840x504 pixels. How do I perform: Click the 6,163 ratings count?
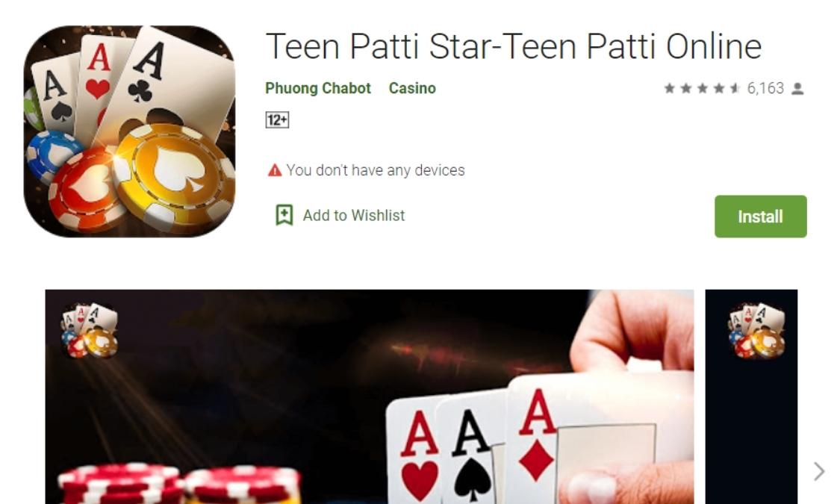pyautogui.click(x=765, y=88)
